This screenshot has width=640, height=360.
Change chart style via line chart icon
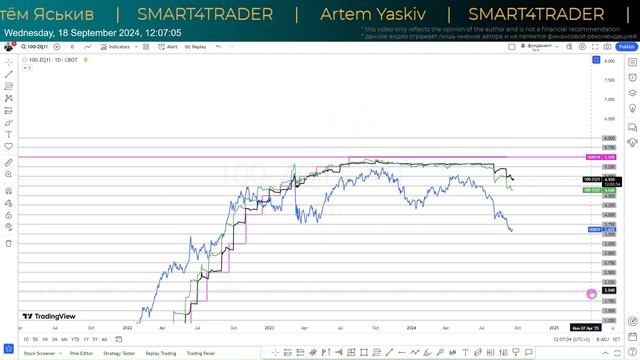click(88, 47)
